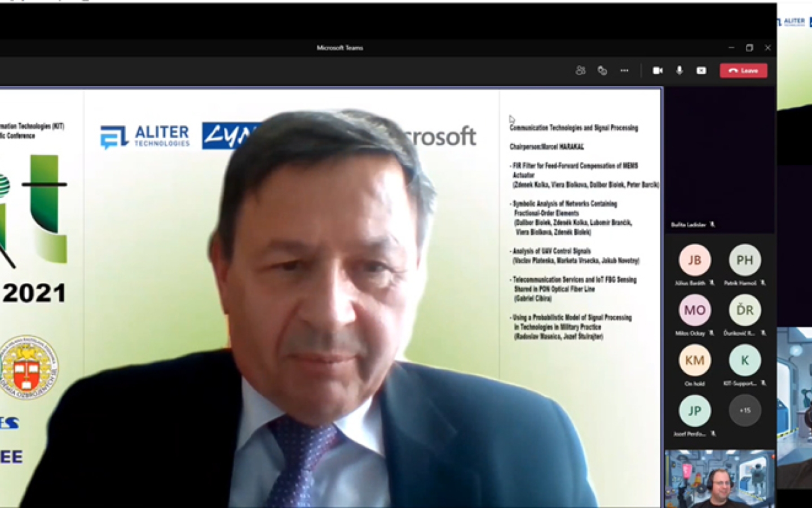Viewport: 812px width, 508px height.
Task: Click 'Using a Probabilistic Model' item
Action: point(571,322)
